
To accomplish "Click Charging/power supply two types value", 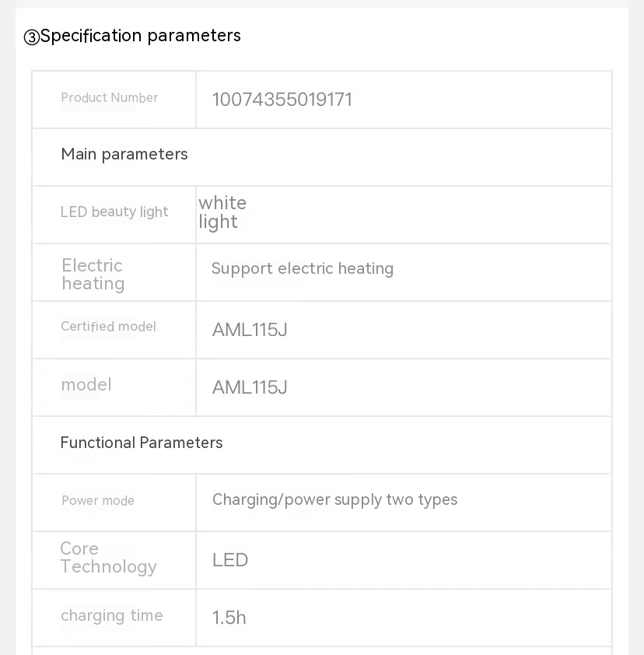I will (x=334, y=499).
